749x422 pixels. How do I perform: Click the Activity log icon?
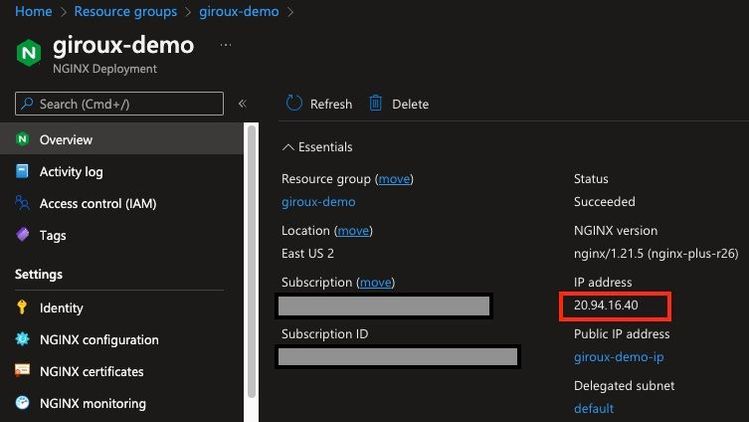(x=22, y=171)
